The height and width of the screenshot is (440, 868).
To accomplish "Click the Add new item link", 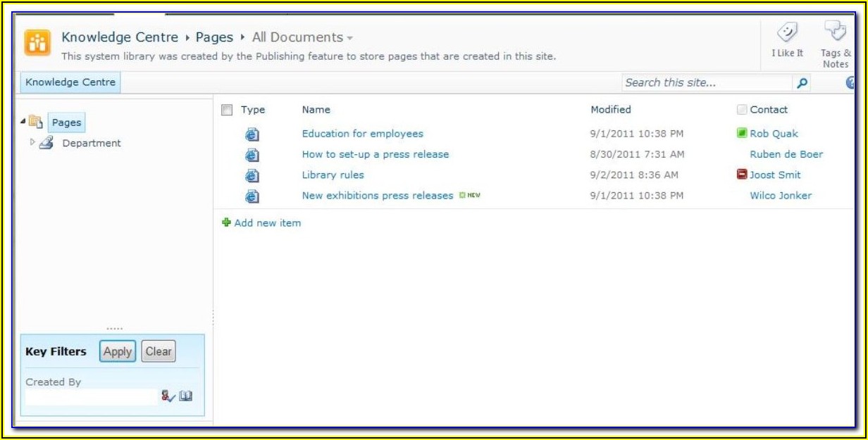I will [267, 223].
